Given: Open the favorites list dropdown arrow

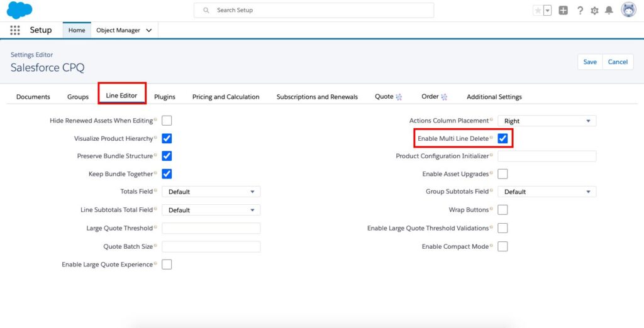Looking at the screenshot, I should (x=548, y=11).
